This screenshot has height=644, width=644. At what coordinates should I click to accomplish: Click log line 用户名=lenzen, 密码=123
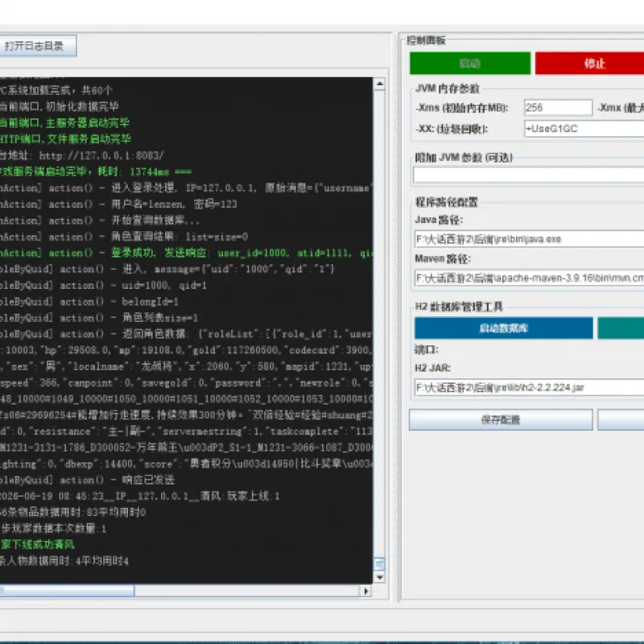pyautogui.click(x=118, y=204)
